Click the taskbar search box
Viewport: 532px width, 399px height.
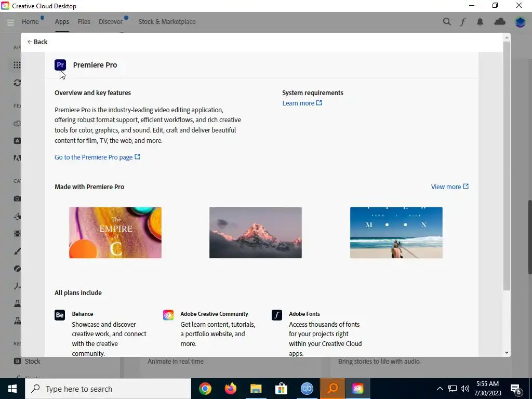click(108, 389)
